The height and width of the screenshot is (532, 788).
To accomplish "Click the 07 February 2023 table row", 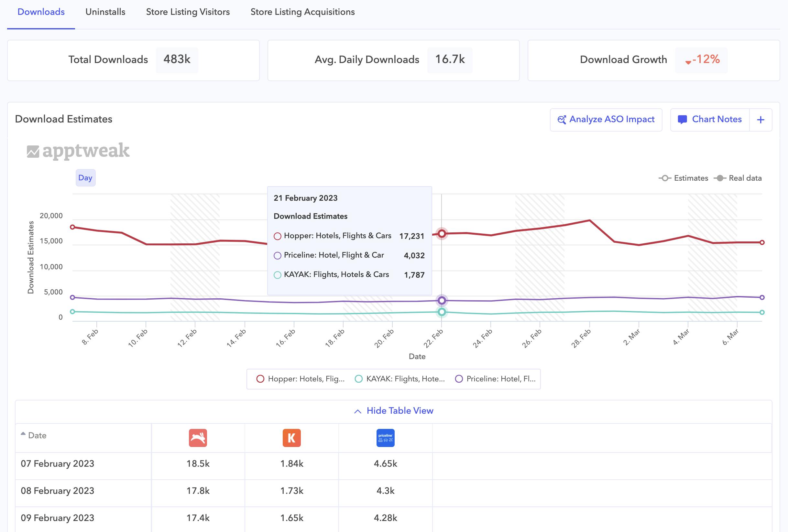I will pos(57,463).
